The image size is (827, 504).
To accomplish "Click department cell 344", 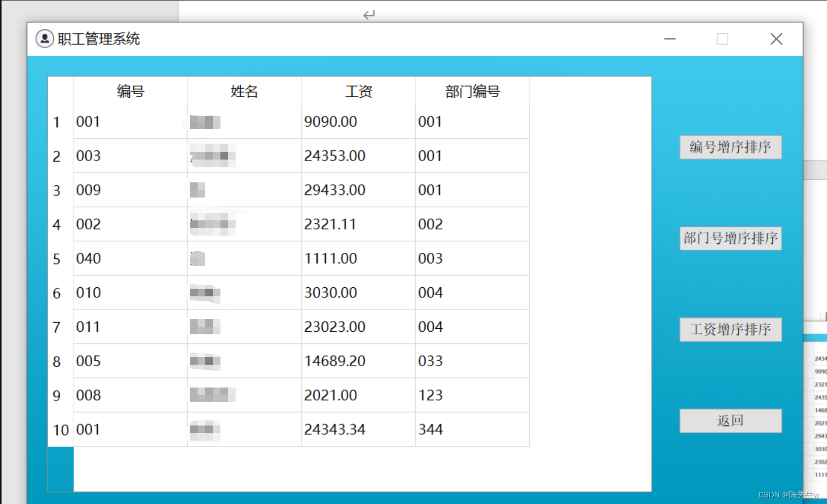I will pyautogui.click(x=472, y=430).
